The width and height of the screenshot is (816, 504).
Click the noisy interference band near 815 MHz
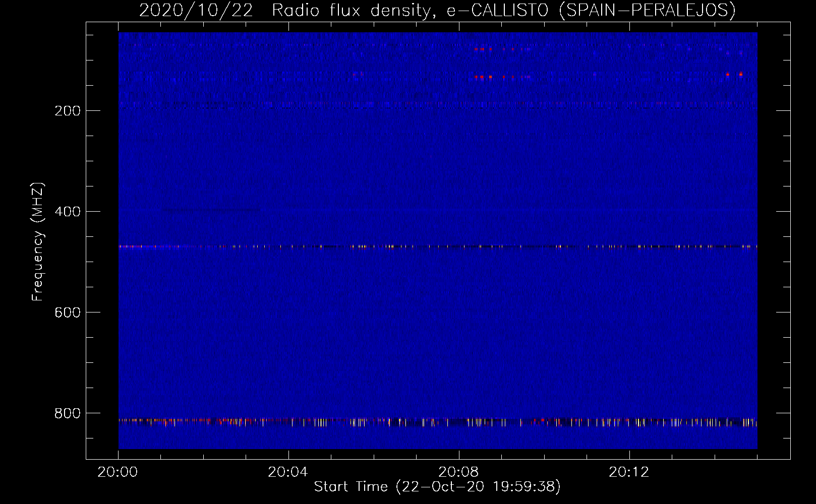click(x=438, y=422)
